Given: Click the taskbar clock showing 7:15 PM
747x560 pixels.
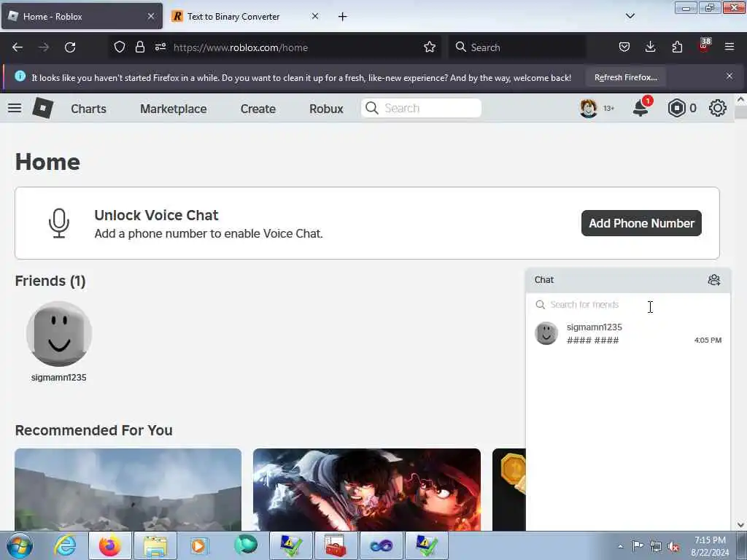Looking at the screenshot, I should coord(710,546).
